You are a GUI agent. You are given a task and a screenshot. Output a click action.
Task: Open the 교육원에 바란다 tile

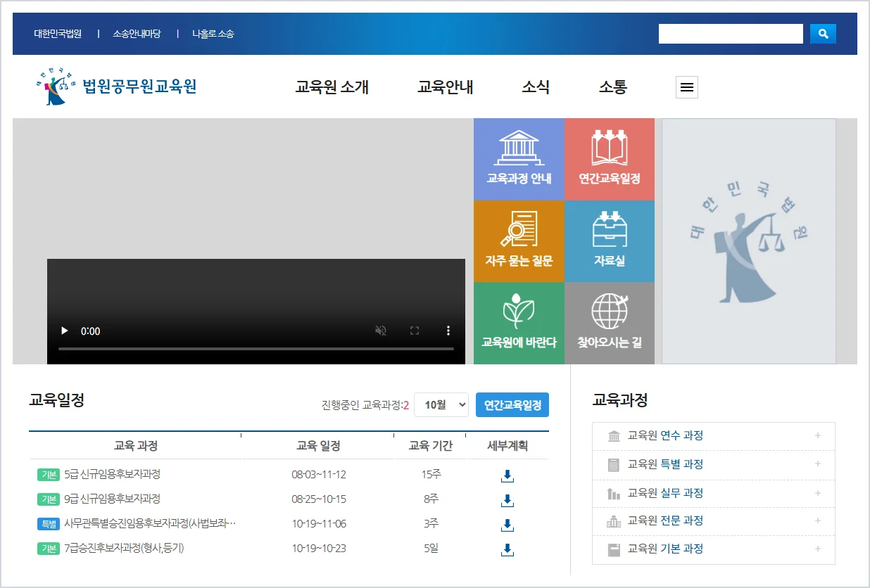pyautogui.click(x=519, y=323)
